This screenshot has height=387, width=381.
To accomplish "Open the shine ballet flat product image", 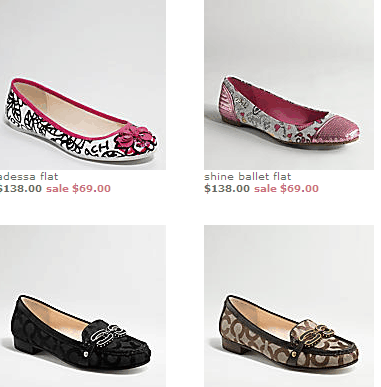I will coord(289,85).
